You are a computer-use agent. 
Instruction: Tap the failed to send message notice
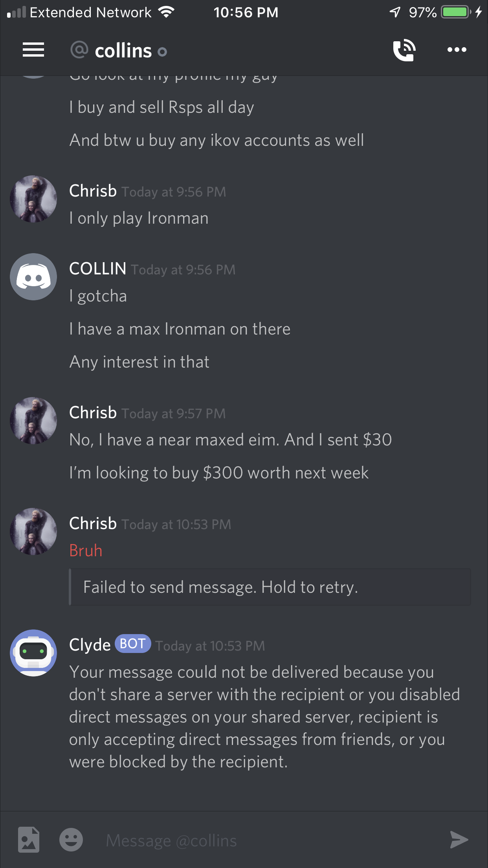[270, 587]
